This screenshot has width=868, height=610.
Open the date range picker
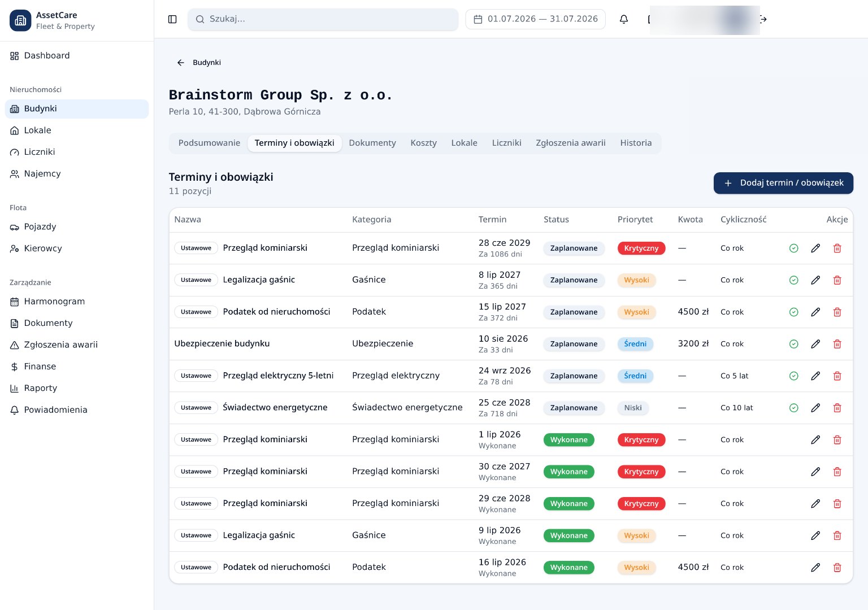(535, 19)
